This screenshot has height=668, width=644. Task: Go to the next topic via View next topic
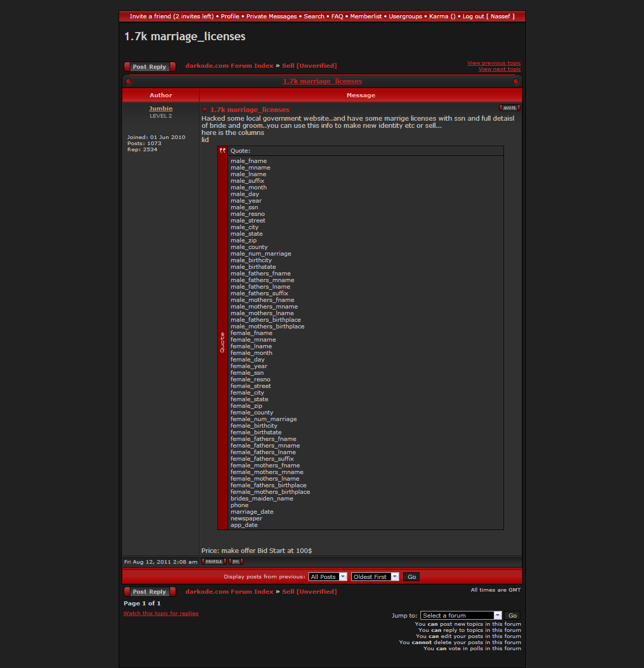pyautogui.click(x=499, y=69)
